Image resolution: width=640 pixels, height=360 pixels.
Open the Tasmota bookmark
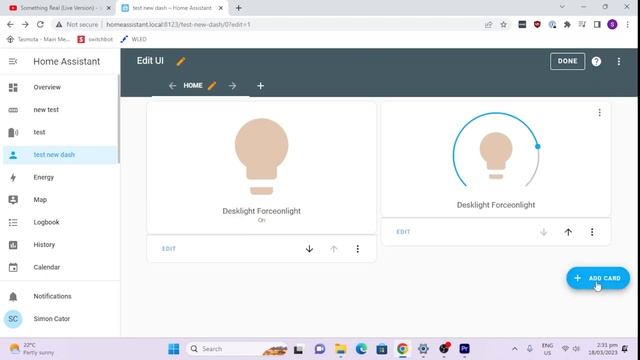[x=38, y=39]
